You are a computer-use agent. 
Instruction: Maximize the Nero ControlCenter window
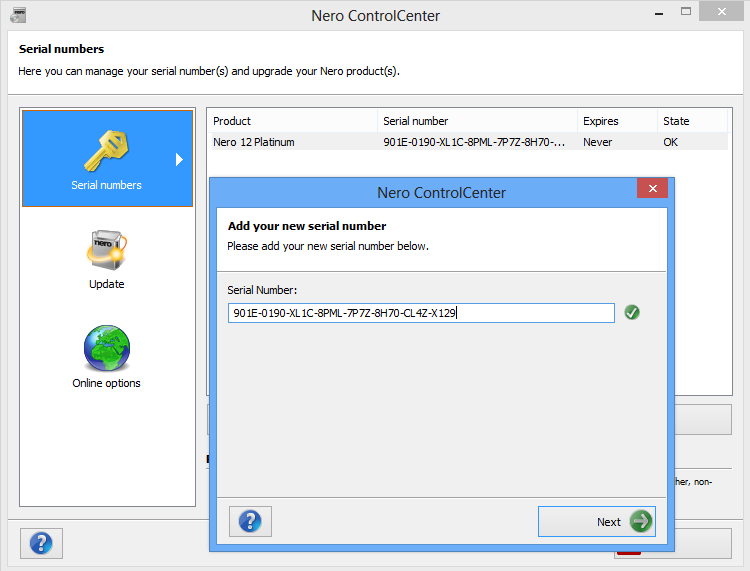(x=686, y=11)
